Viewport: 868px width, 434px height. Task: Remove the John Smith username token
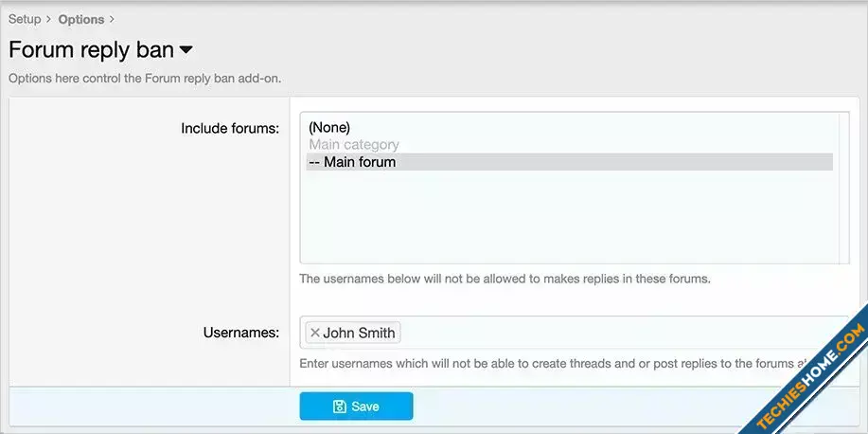pyautogui.click(x=315, y=333)
